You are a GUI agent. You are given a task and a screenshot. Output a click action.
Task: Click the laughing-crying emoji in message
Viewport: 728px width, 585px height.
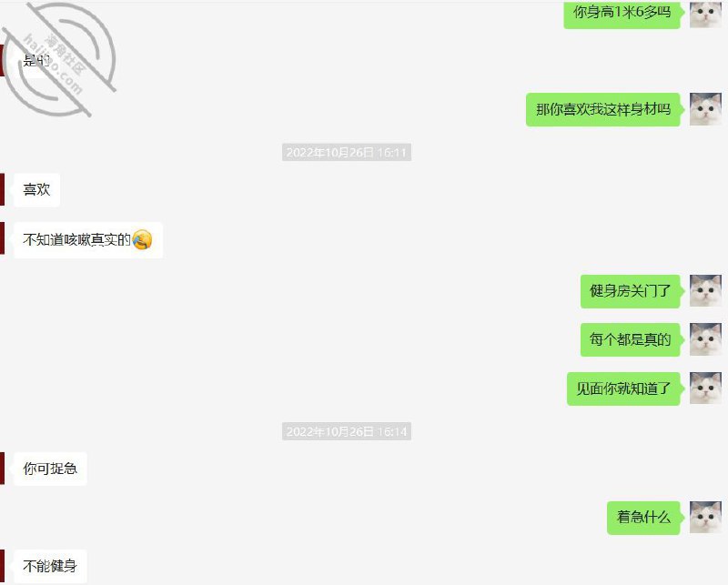[x=142, y=239]
